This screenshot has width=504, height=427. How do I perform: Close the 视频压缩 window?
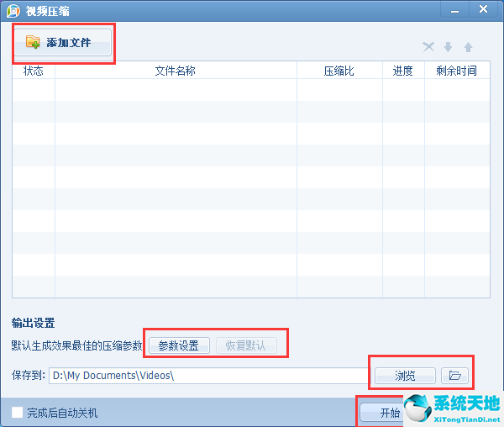pos(484,9)
